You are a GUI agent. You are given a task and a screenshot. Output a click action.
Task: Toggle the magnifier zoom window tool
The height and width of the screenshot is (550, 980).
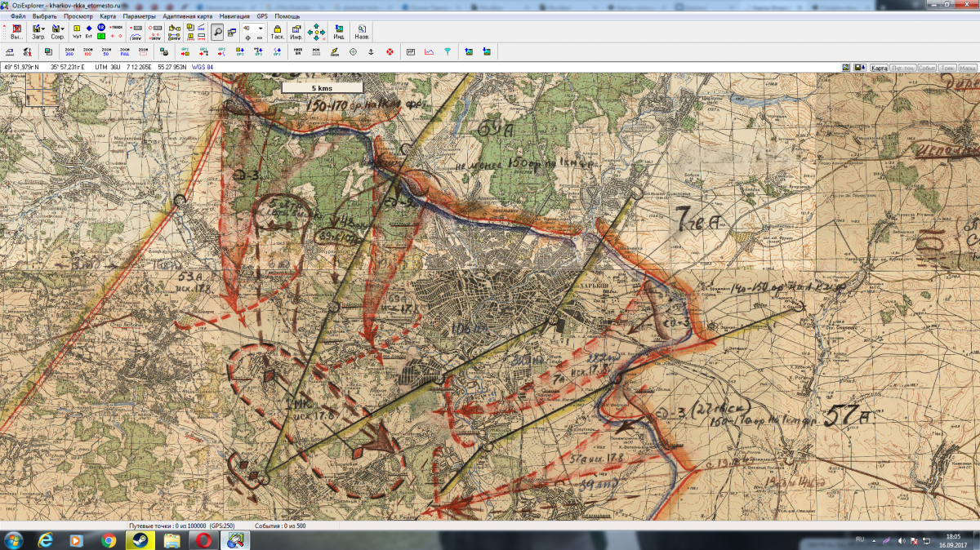pyautogui.click(x=217, y=32)
